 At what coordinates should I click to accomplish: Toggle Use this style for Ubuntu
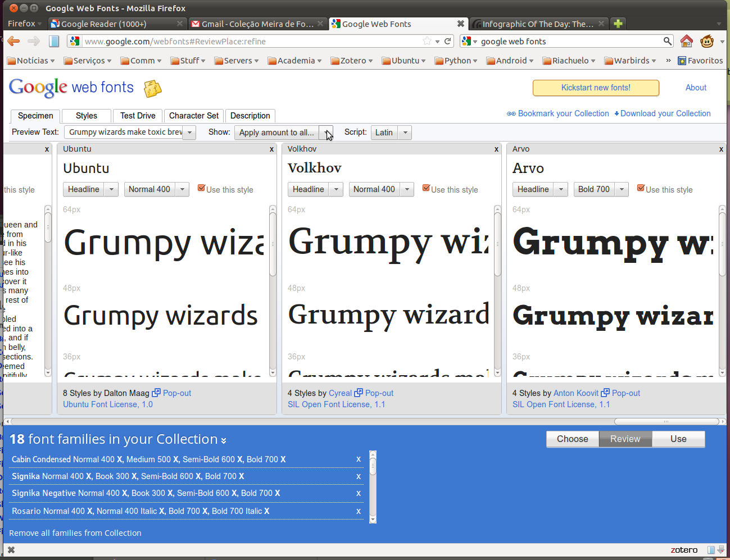click(x=201, y=188)
